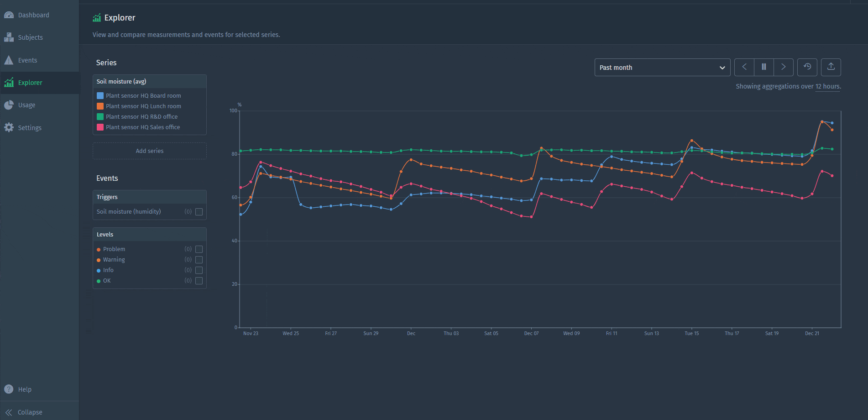Enable the Soil moisture (humidity) trigger
This screenshot has height=420, width=868.
[199, 211]
